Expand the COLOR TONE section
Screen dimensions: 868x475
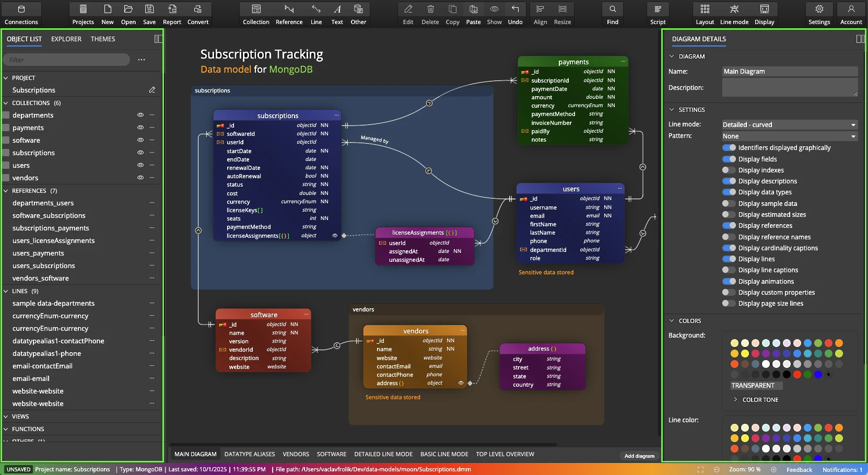pos(736,400)
